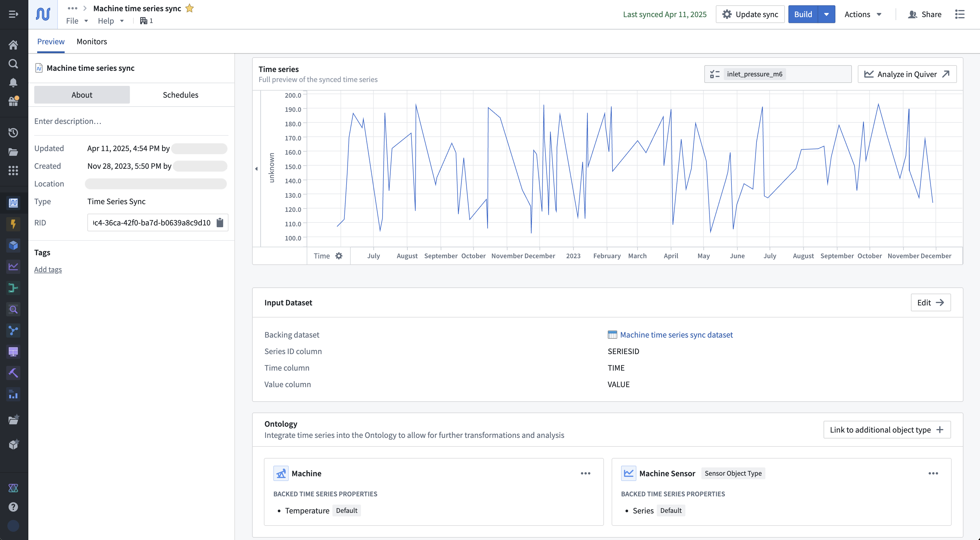
Task: Switch to the Schedules toggle tab
Action: [x=180, y=95]
